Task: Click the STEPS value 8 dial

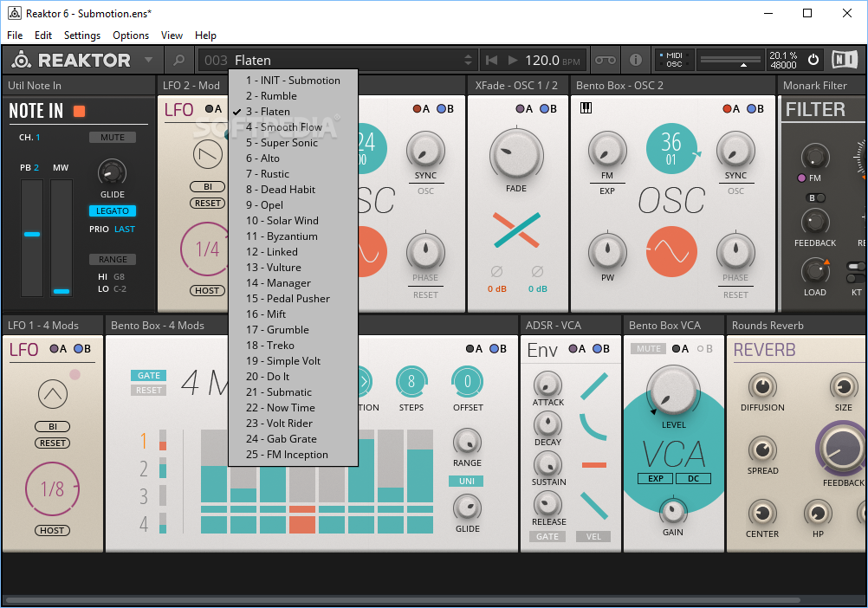Action: click(411, 382)
